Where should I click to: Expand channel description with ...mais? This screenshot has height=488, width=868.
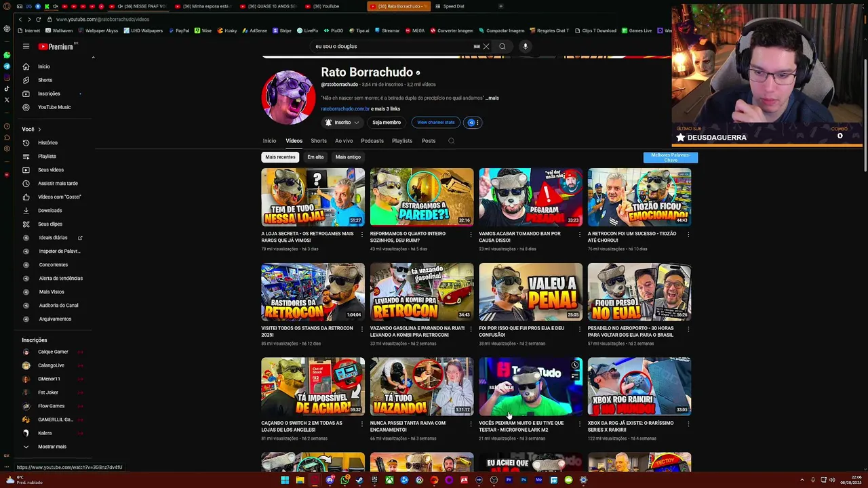click(492, 98)
